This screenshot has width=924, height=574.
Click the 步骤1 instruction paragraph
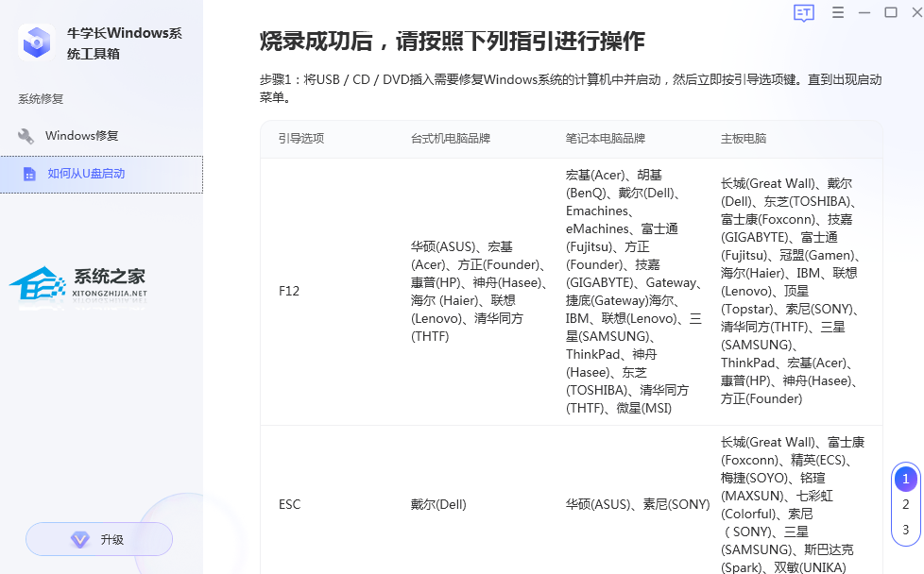point(571,89)
